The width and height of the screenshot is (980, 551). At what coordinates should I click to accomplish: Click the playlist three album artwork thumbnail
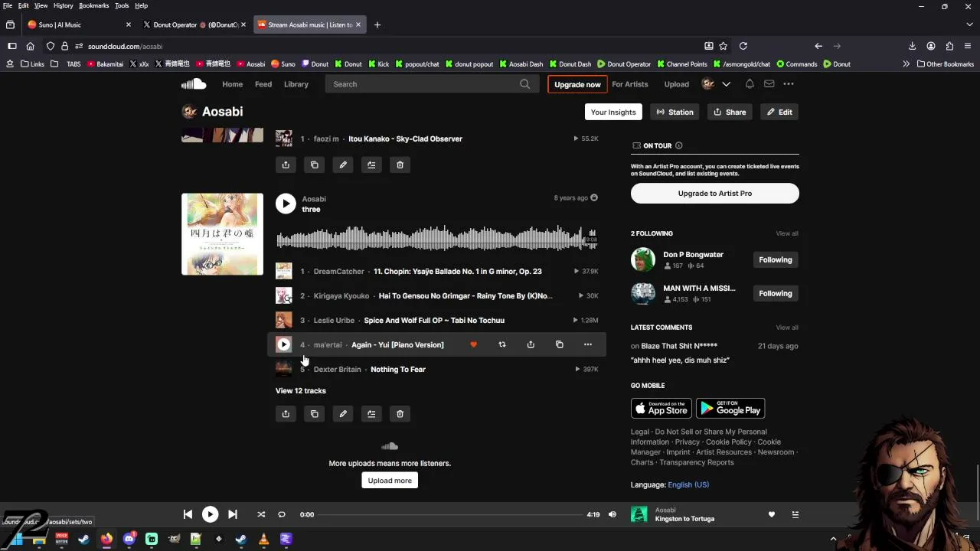[222, 234]
